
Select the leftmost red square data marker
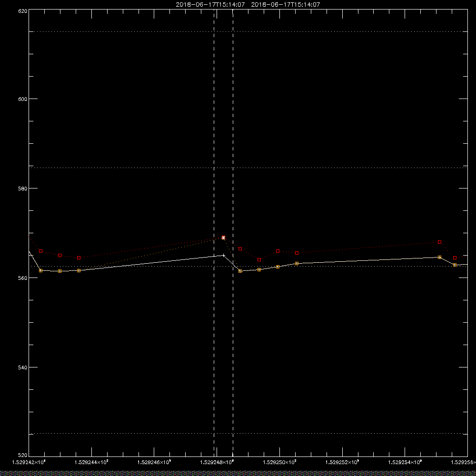pos(40,251)
